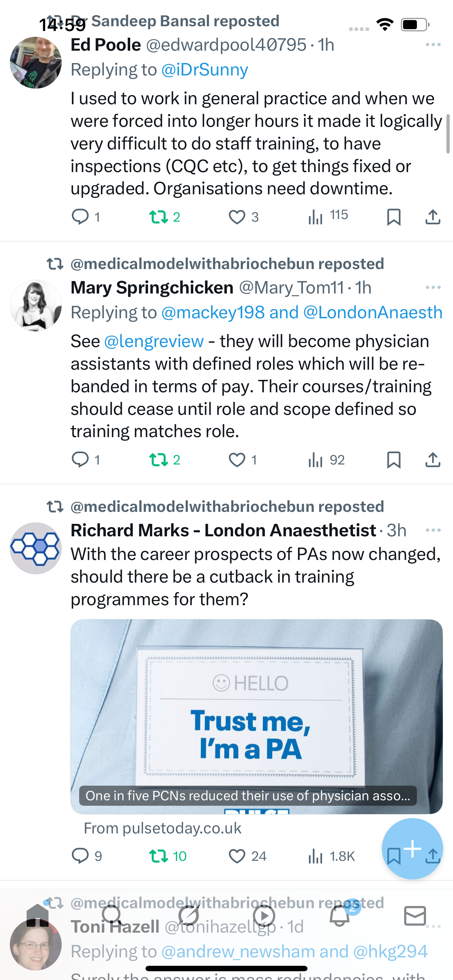Image resolution: width=453 pixels, height=980 pixels.
Task: Open Messages envelope icon
Action: click(415, 916)
